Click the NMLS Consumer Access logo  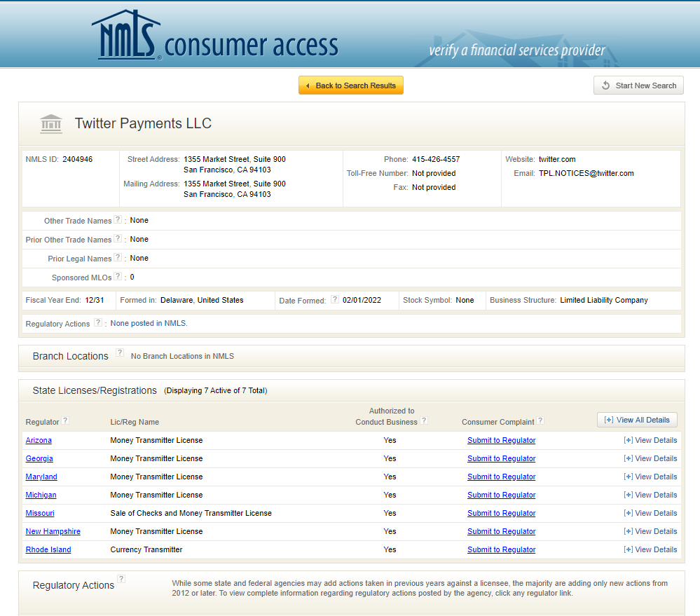[214, 35]
